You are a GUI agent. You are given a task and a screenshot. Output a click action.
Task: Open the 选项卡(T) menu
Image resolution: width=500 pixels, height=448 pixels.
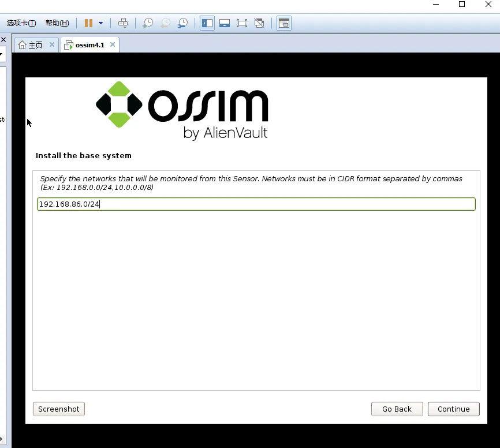click(21, 23)
